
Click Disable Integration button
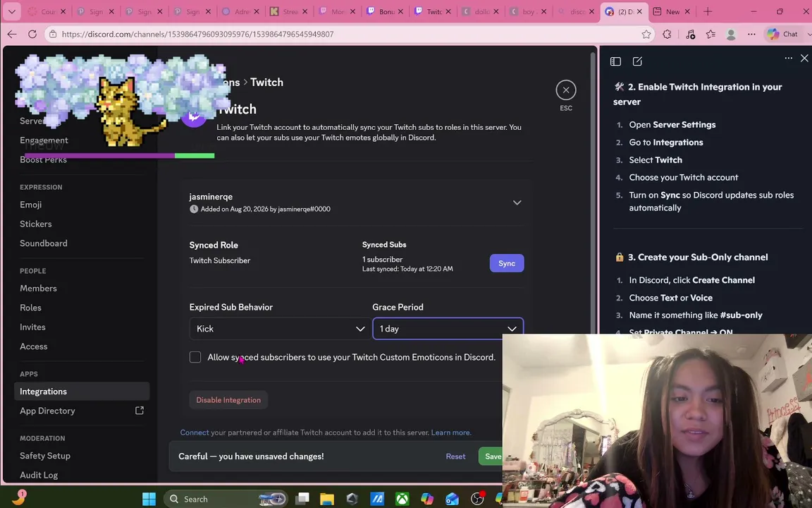[x=228, y=400]
